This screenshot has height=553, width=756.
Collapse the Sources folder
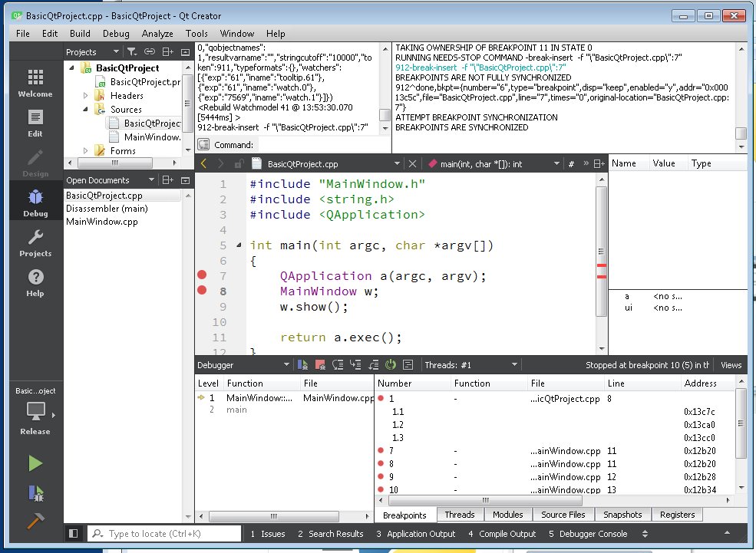86,110
